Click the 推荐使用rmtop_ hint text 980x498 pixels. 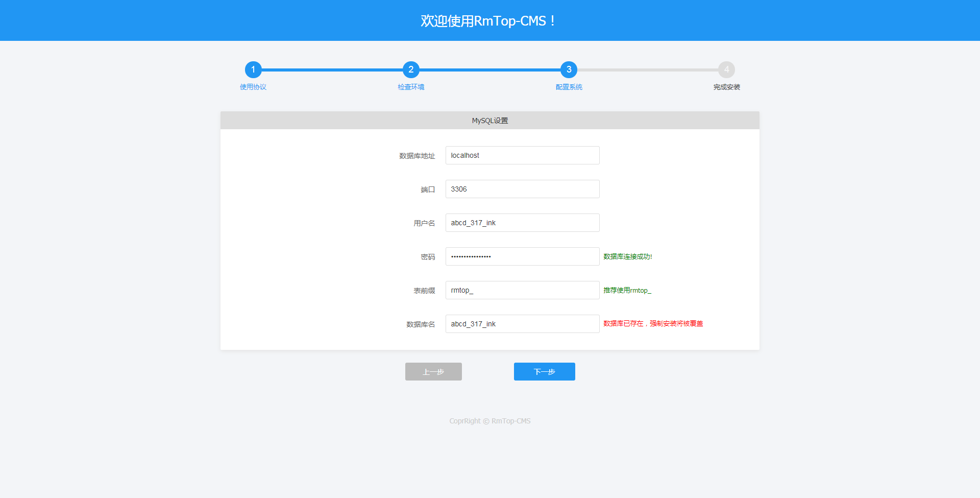coord(627,290)
